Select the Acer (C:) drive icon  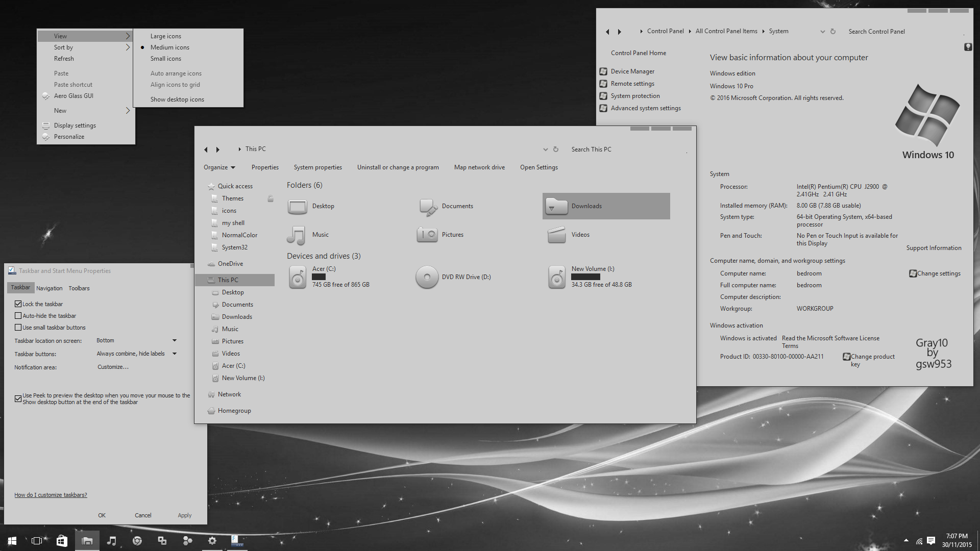[298, 277]
